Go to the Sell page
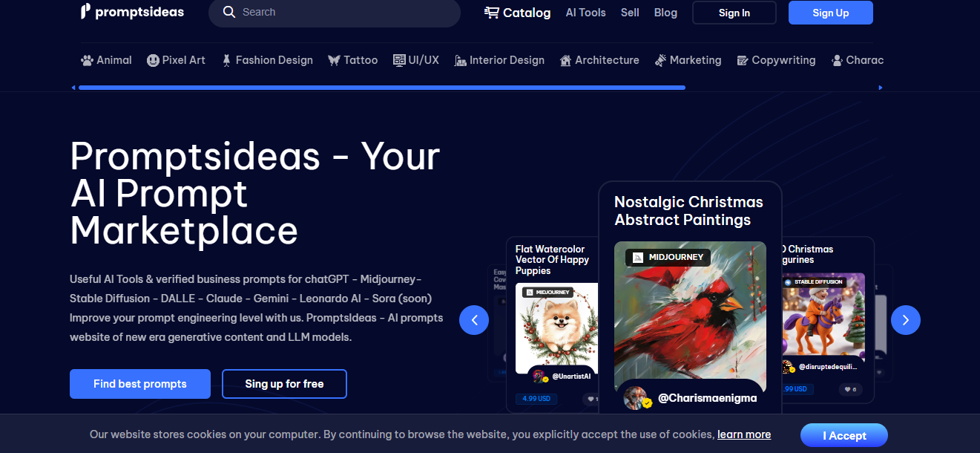The height and width of the screenshot is (453, 980). [x=630, y=13]
